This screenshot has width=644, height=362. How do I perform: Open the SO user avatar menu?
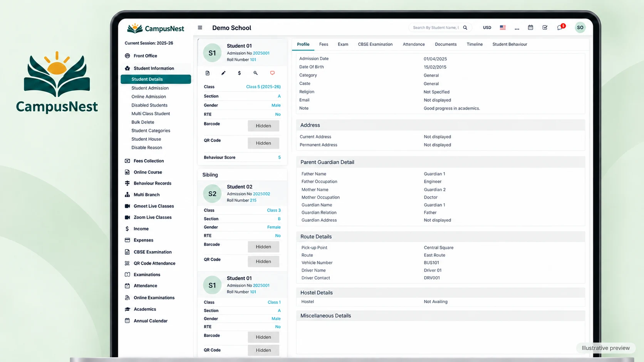(x=580, y=28)
